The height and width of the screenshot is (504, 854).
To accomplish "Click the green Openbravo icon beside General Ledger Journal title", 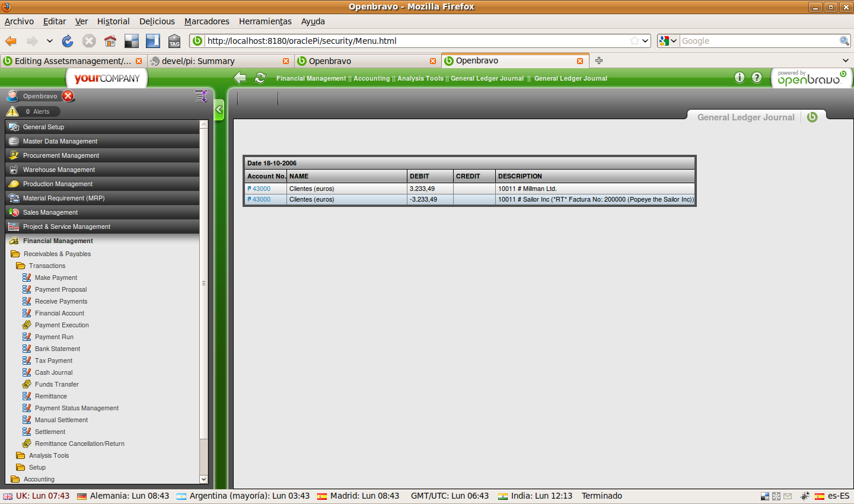I will (812, 117).
